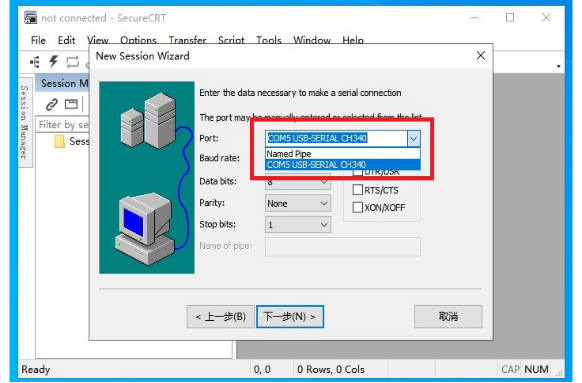Screen dimensions: 582x383
Task: Click the Ready status bar text
Action: [36, 369]
